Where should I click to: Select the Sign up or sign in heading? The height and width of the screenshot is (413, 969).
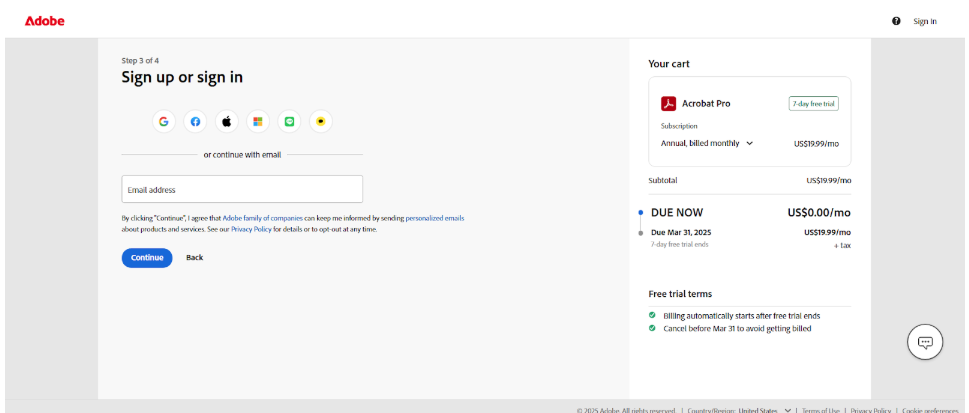tap(182, 77)
